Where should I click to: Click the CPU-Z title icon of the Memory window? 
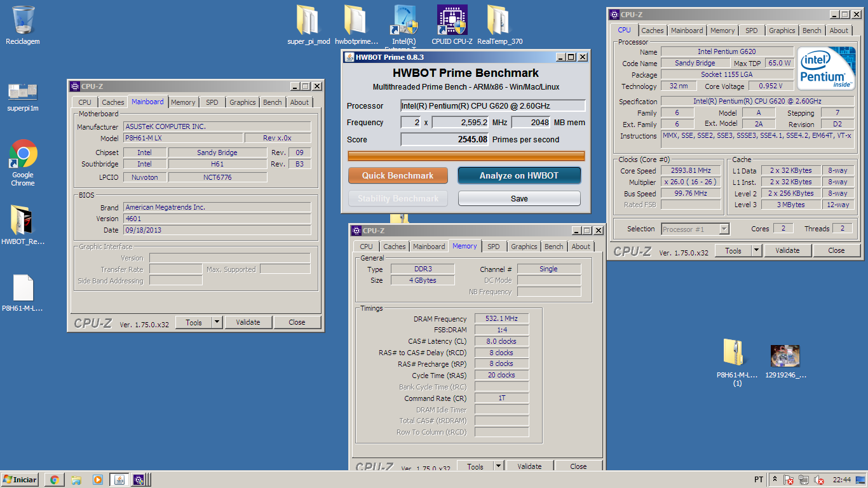[356, 231]
